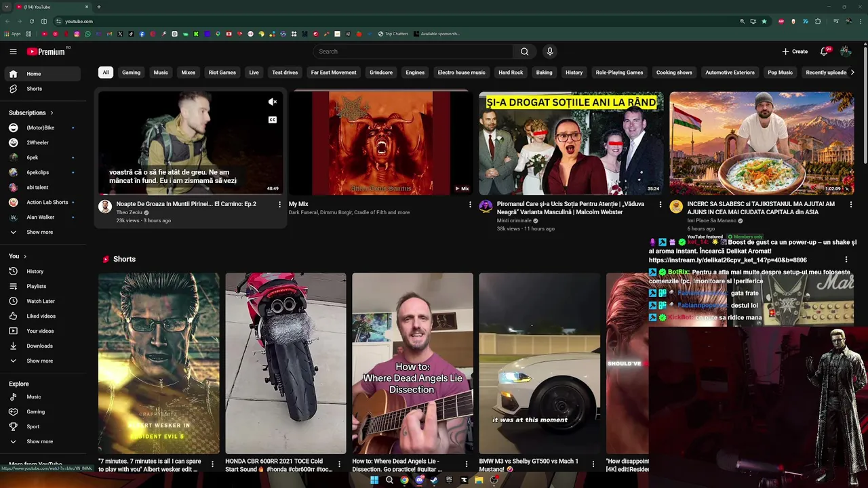Click the search magnifier button

[x=524, y=52]
